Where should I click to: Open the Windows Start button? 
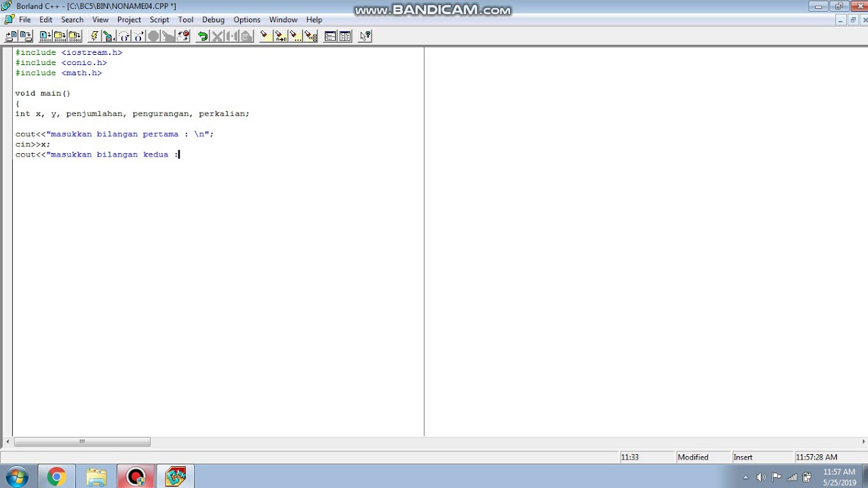tap(17, 476)
